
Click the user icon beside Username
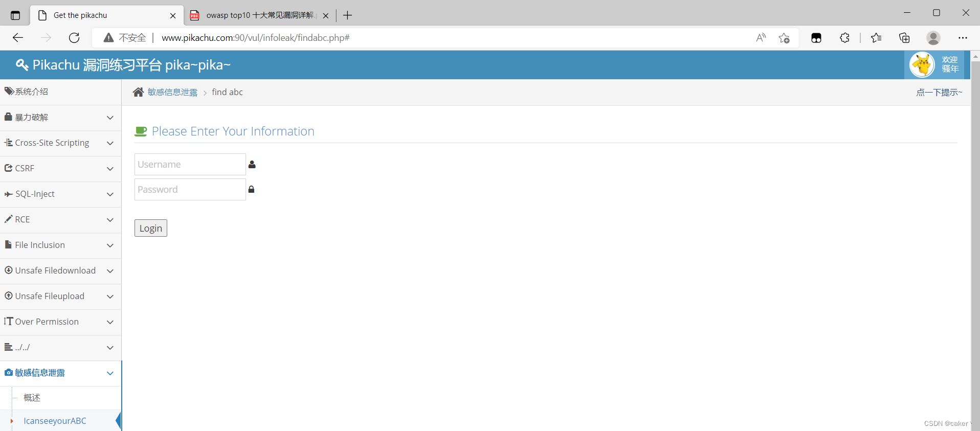pyautogui.click(x=252, y=165)
